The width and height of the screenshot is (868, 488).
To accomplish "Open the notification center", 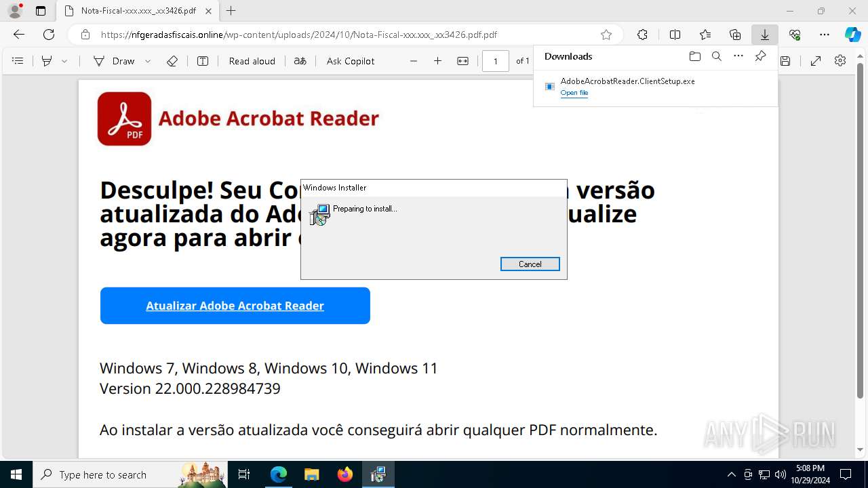I will click(x=846, y=474).
